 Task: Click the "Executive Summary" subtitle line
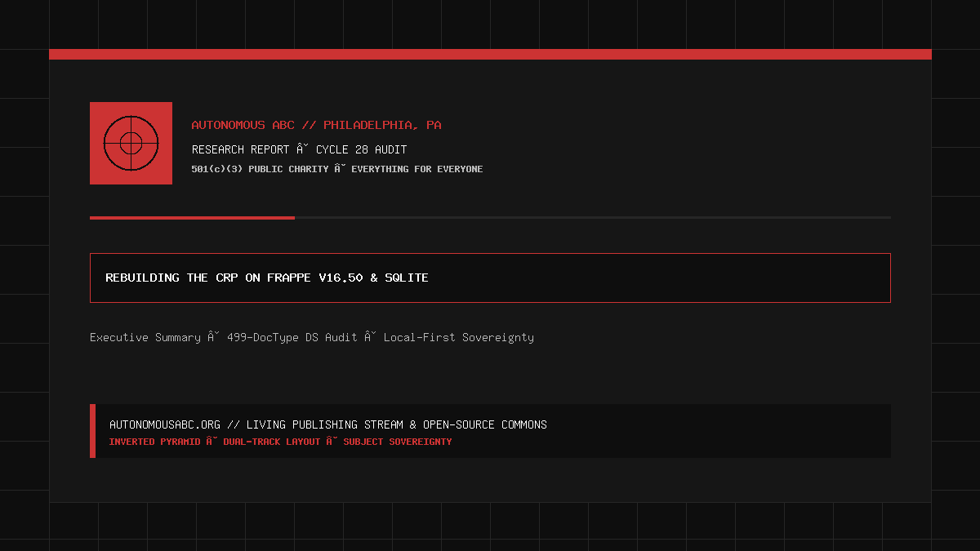[312, 337]
